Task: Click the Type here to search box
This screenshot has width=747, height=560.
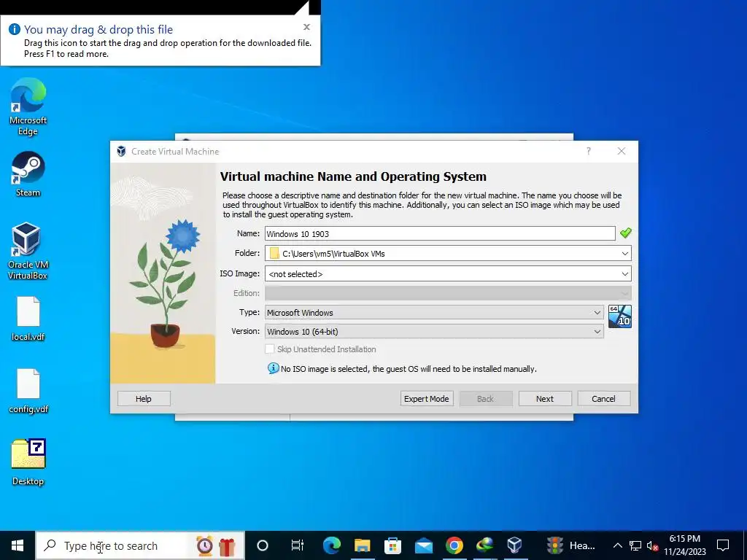Action: (x=140, y=545)
